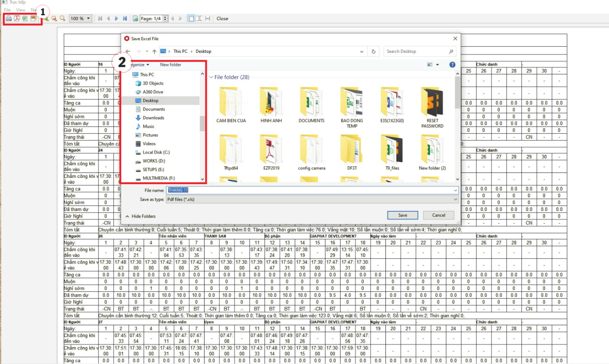Viewport: 609px width, 364px height.
Task: Open the dialog help question-mark icon
Action: (452, 65)
